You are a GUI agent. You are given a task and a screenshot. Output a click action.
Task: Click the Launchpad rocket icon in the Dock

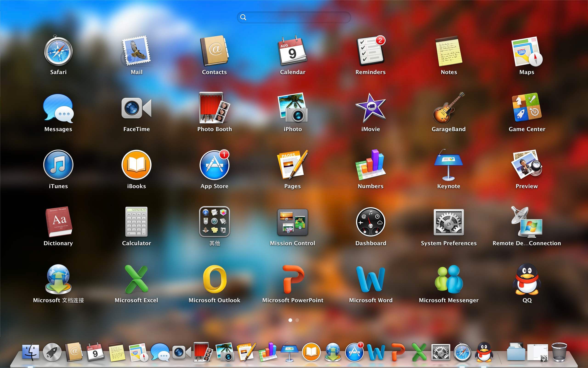click(52, 352)
